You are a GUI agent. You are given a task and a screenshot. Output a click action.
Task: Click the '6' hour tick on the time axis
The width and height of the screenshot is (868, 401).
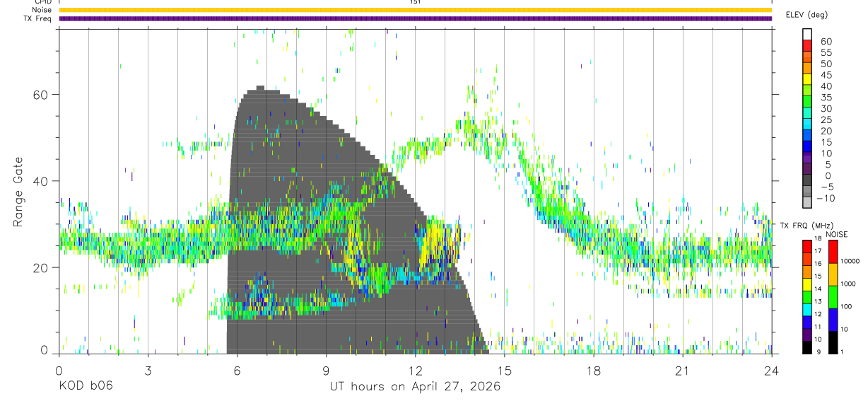237,371
